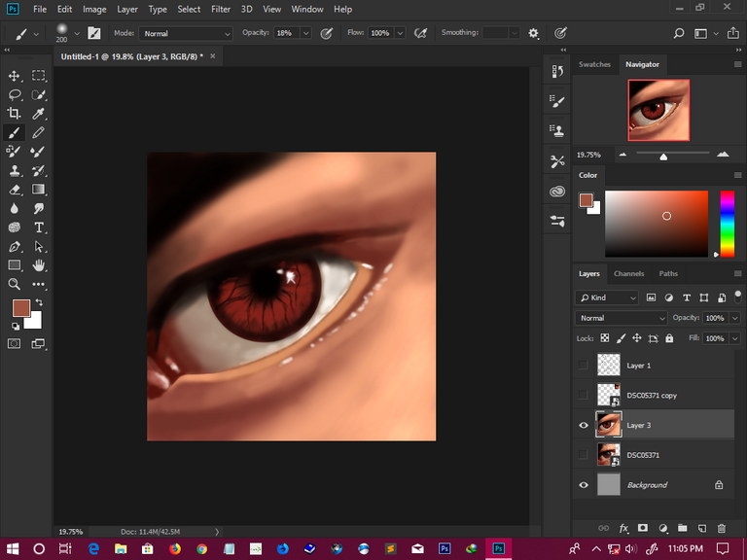This screenshot has width=747, height=560.
Task: Click the foreground color swatch in toolbar
Action: coord(20,308)
